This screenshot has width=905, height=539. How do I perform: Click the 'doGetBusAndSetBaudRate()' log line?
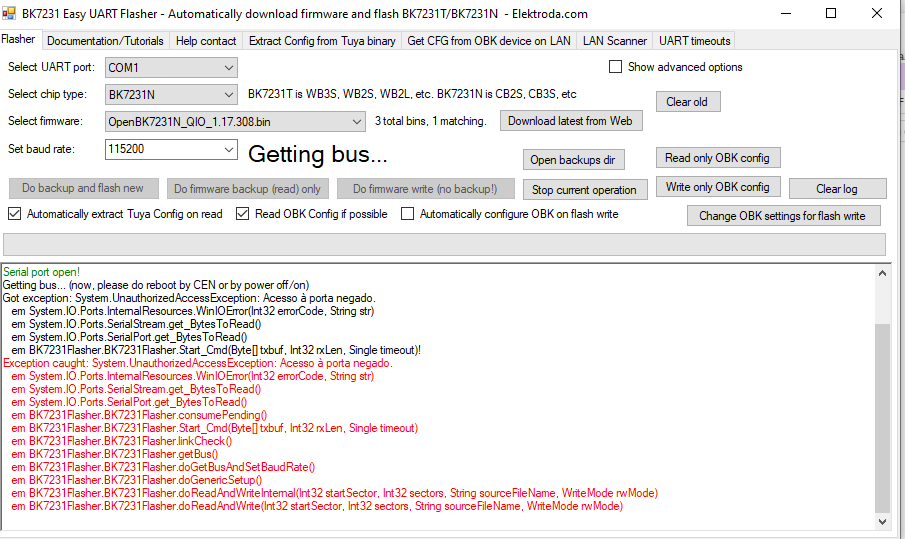(163, 467)
